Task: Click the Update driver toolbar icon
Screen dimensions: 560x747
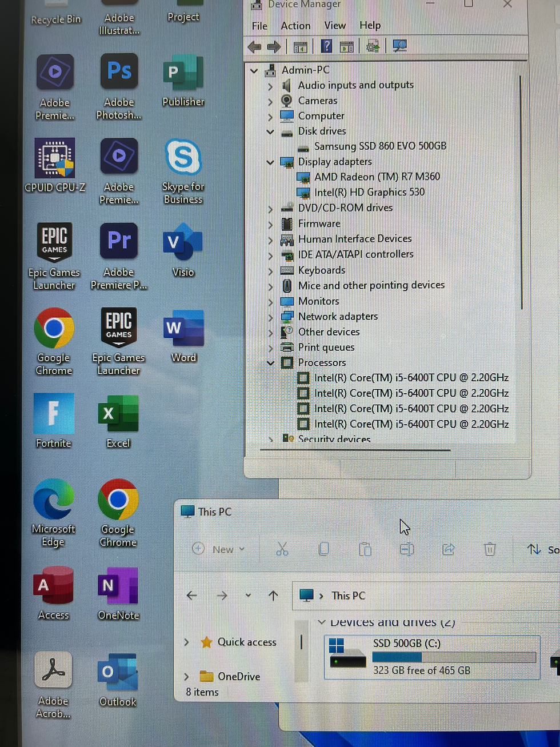Action: [373, 46]
